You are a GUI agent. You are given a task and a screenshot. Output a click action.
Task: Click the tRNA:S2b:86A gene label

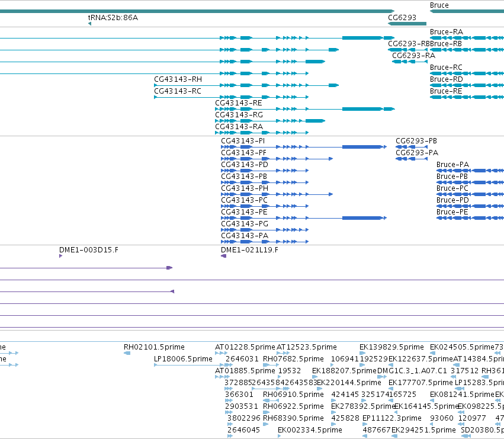[113, 18]
